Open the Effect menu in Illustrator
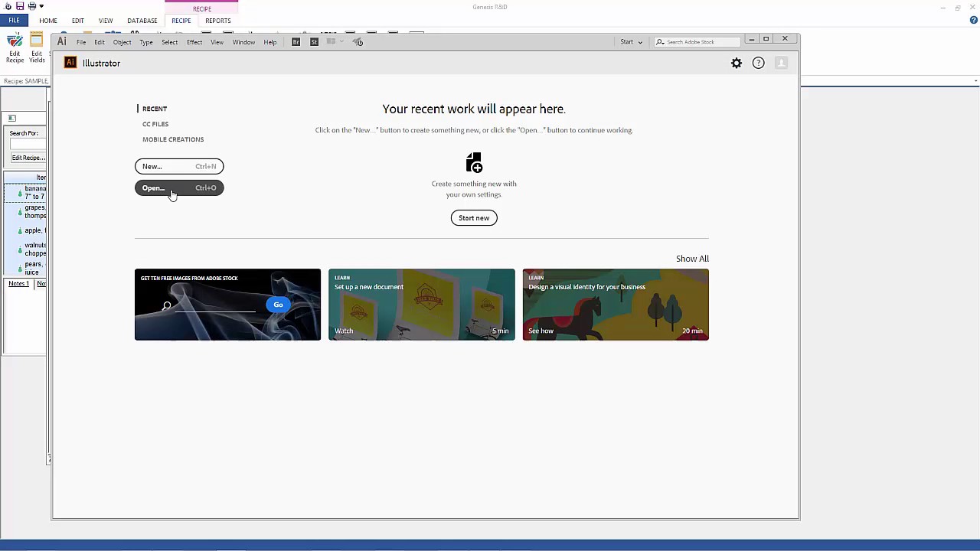The height and width of the screenshot is (551, 980). tap(194, 42)
